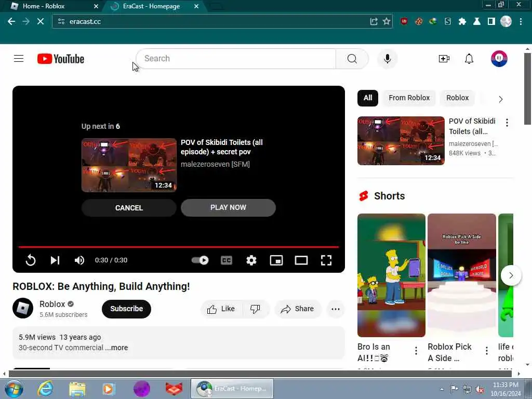Dislike the video

coord(255,309)
